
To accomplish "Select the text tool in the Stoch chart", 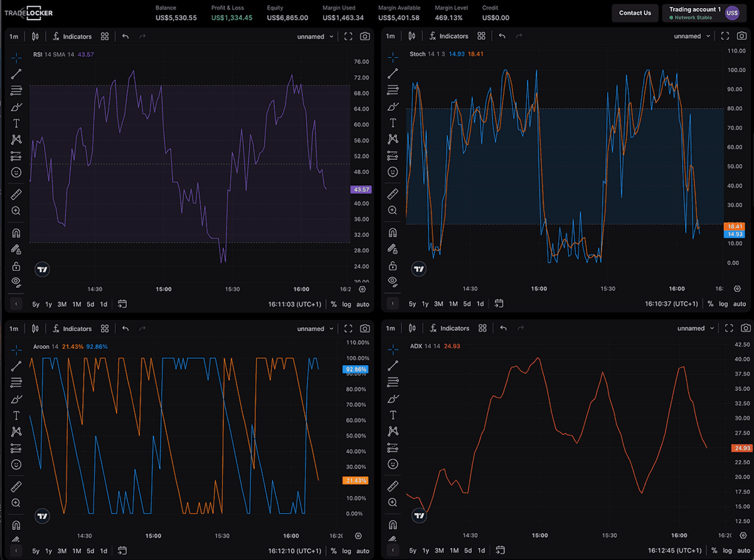I will click(x=393, y=123).
